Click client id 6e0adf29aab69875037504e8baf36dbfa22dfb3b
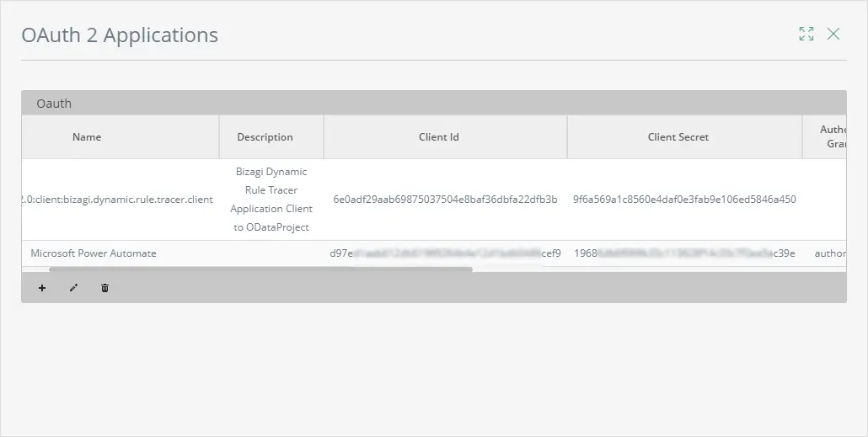 445,200
